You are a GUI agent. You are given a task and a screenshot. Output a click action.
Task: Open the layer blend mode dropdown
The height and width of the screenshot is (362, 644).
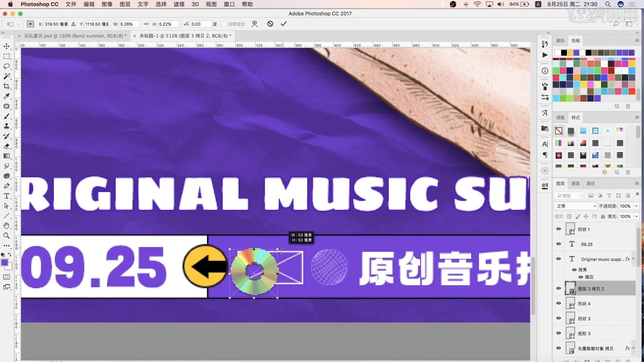pyautogui.click(x=575, y=206)
